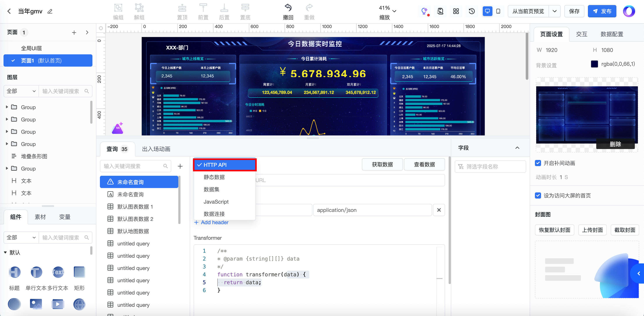Screen dimensions: 644x316
Task: Expand the first Group layer
Action: point(7,107)
